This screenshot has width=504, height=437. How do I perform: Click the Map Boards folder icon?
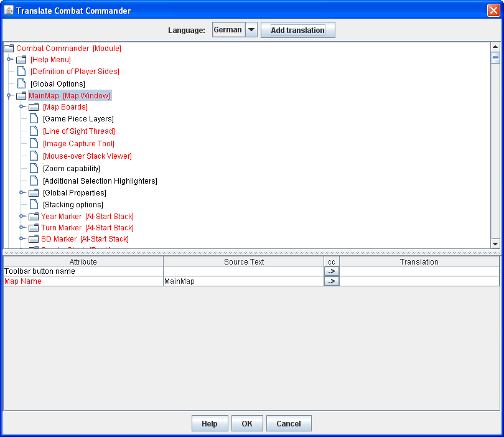34,106
